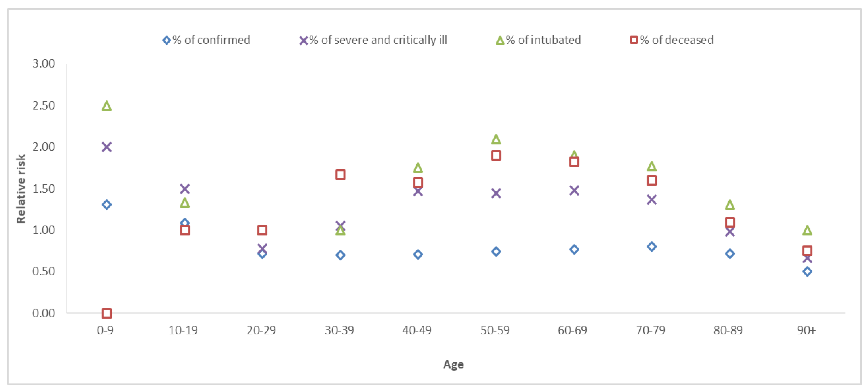Click the "90+" age axis label
The width and height of the screenshot is (868, 390).
point(806,330)
